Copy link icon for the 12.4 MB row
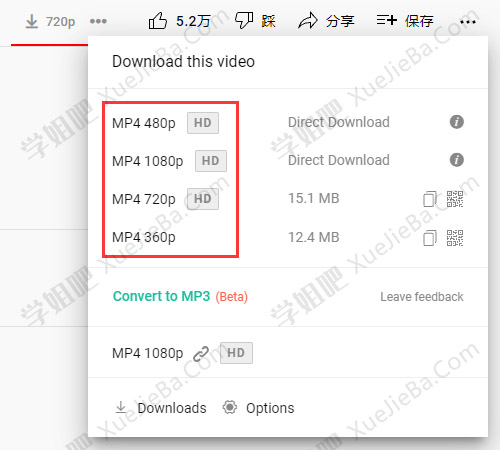500x450 pixels. pos(430,238)
